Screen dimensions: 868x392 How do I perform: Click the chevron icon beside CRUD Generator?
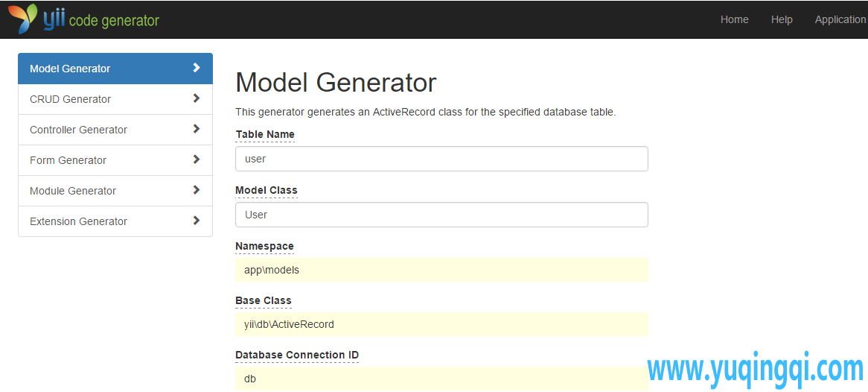coord(197,98)
